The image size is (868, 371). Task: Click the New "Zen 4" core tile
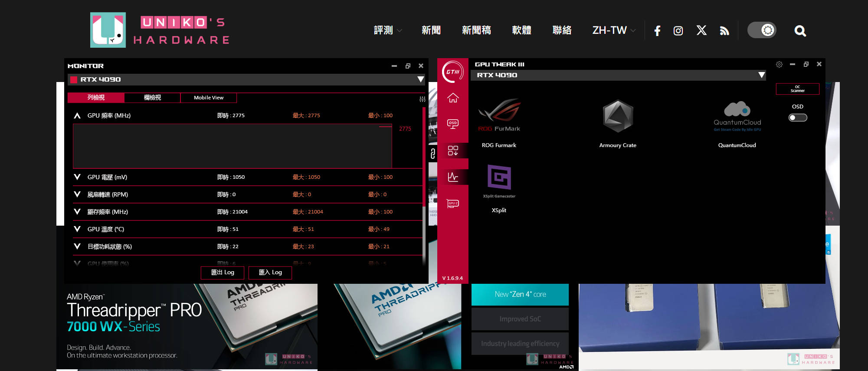coord(520,295)
